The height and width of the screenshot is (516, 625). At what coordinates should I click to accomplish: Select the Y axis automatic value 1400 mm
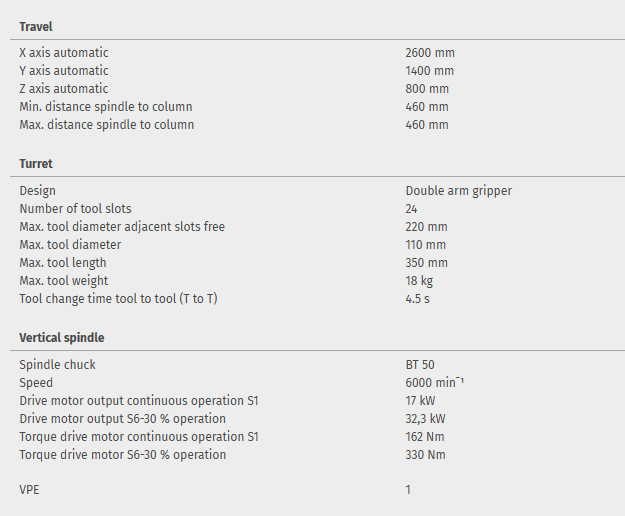tap(430, 71)
